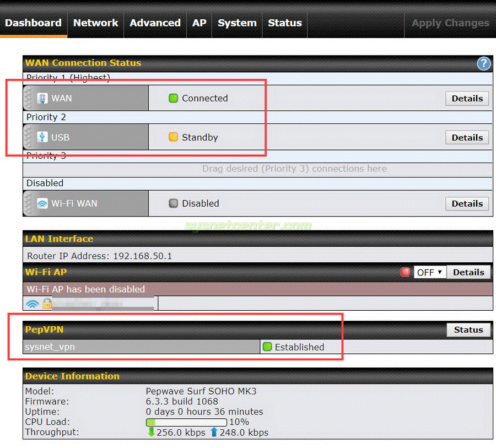Click the orange Standby status indicator
496x448 pixels.
(174, 137)
